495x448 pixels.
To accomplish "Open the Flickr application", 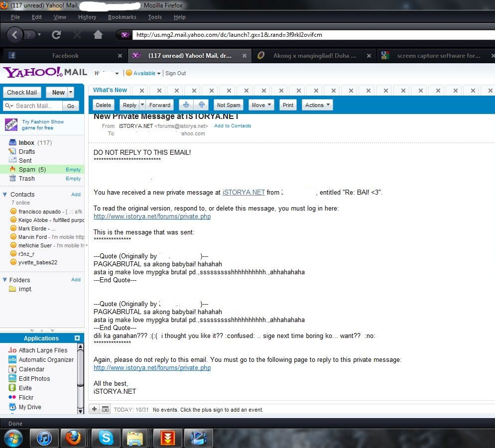I will pyautogui.click(x=26, y=397).
